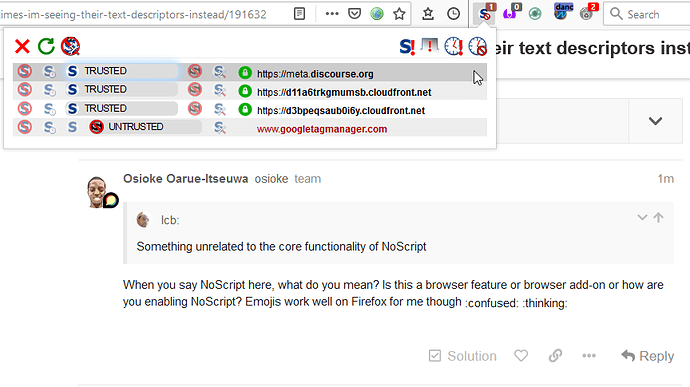Click NoScript extension toolbar button

click(x=485, y=13)
